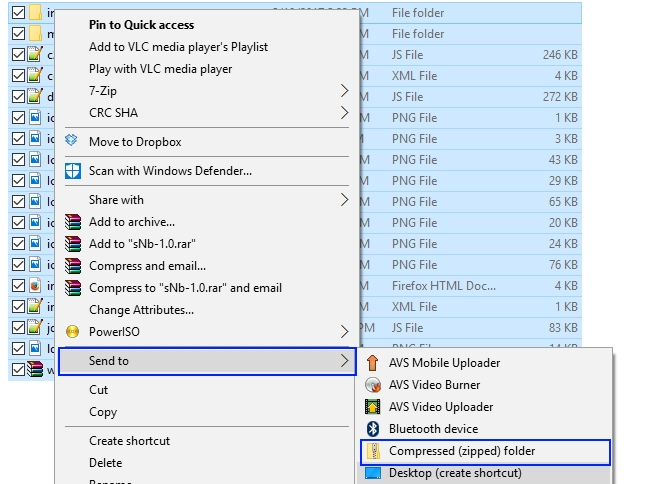Screen dimensions: 651x484
Task: Click the PowerISO disc icon
Action: pos(73,332)
